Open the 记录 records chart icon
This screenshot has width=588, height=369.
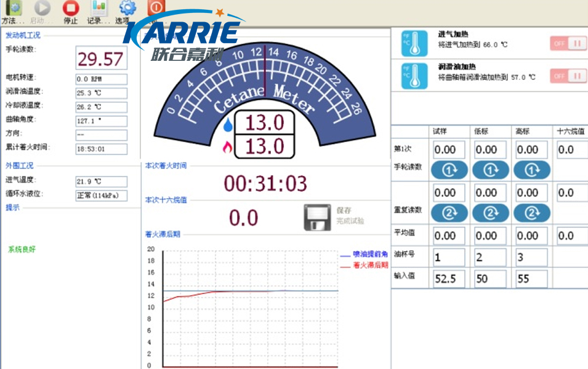coord(98,9)
